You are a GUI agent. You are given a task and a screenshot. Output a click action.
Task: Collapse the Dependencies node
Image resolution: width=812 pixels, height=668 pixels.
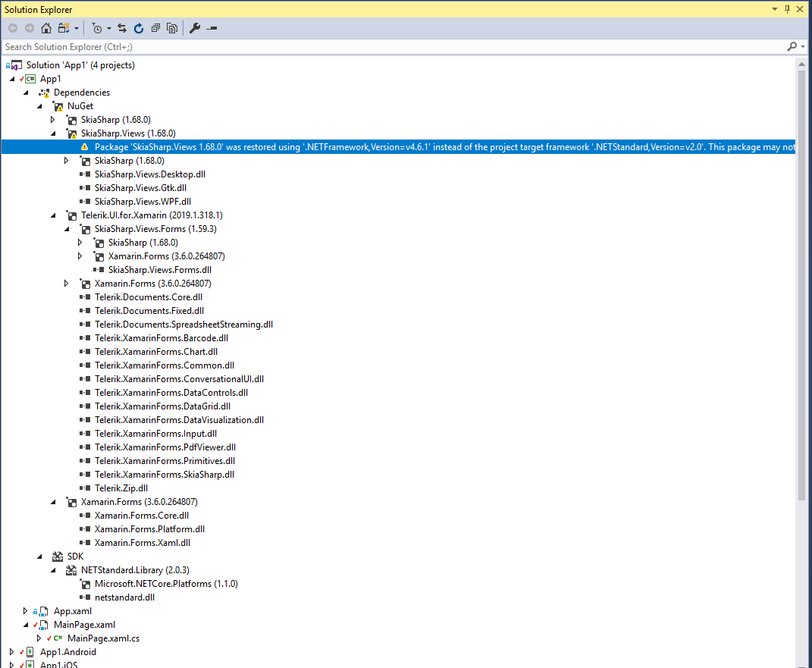(x=26, y=93)
